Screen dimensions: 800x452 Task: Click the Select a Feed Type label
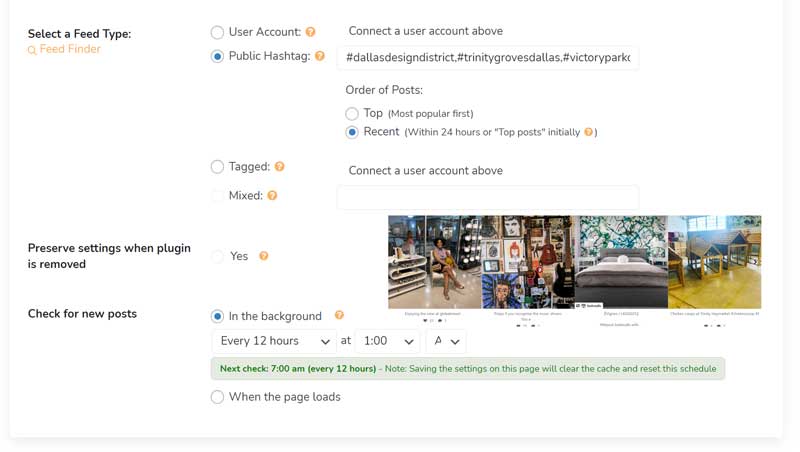click(79, 34)
